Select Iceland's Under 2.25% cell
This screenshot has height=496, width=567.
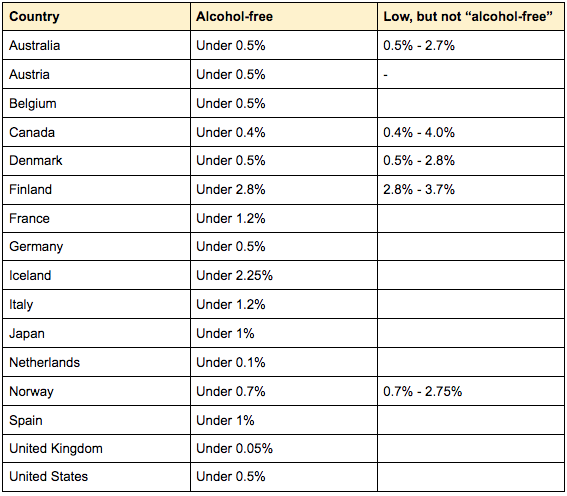point(284,275)
